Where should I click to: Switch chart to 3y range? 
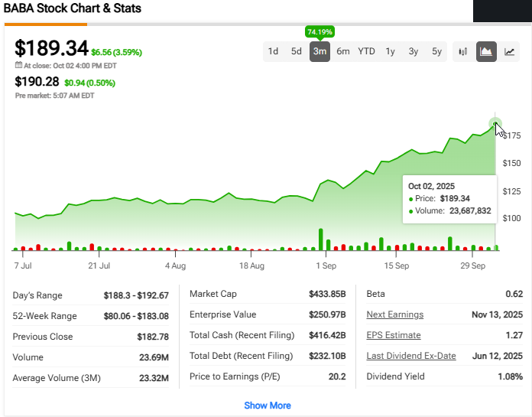click(414, 52)
